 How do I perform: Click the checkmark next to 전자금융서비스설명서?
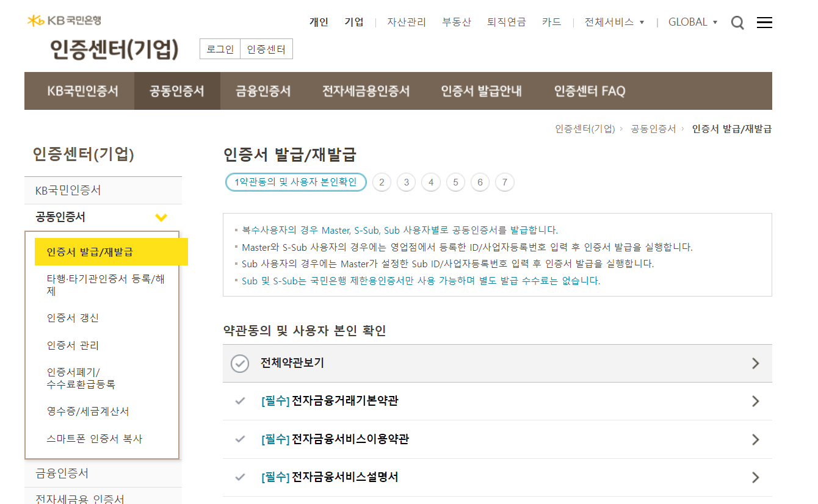point(240,477)
